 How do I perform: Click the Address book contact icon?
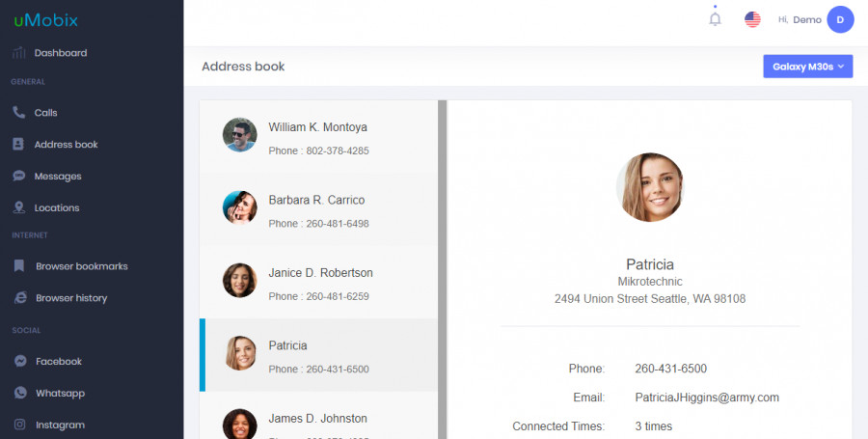pos(18,144)
